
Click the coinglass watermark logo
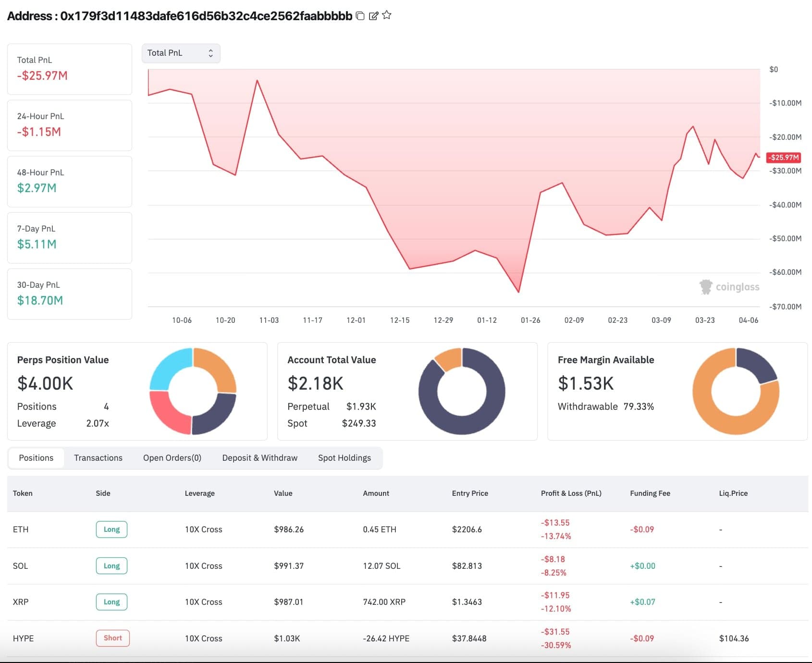(x=729, y=287)
